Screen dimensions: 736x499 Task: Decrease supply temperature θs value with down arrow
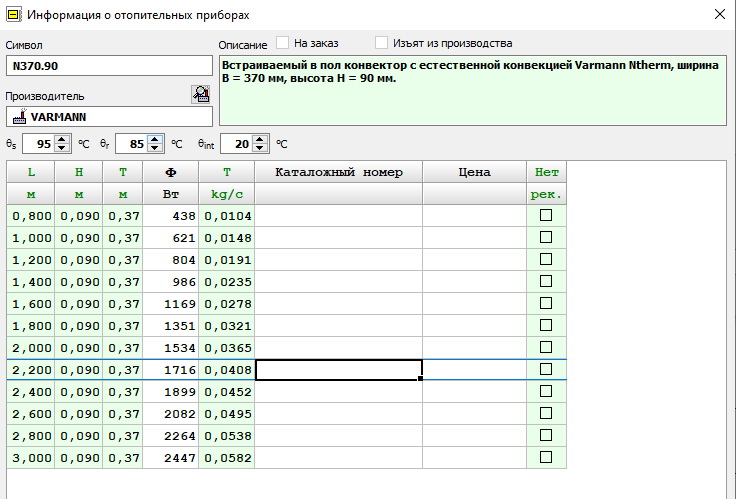tap(62, 148)
